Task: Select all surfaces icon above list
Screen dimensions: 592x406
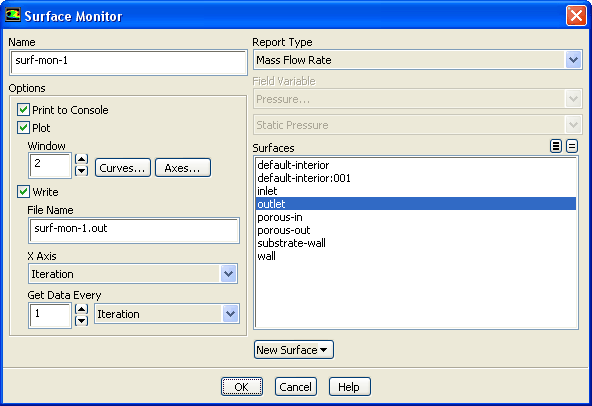Action: 556,146
